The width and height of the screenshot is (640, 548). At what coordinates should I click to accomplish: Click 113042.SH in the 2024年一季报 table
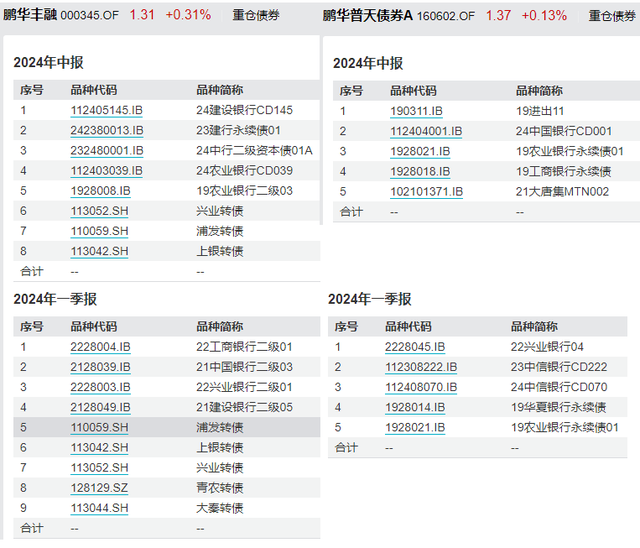[100, 448]
